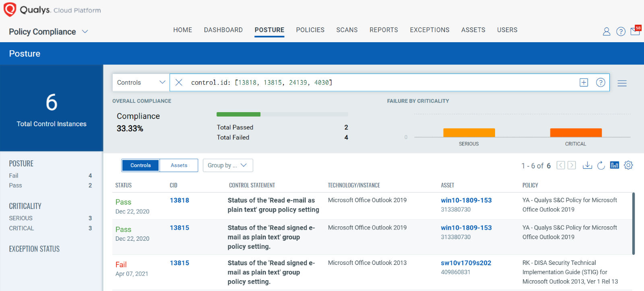This screenshot has width=644, height=291.
Task: Open the Exceptions tab
Action: [x=429, y=30]
